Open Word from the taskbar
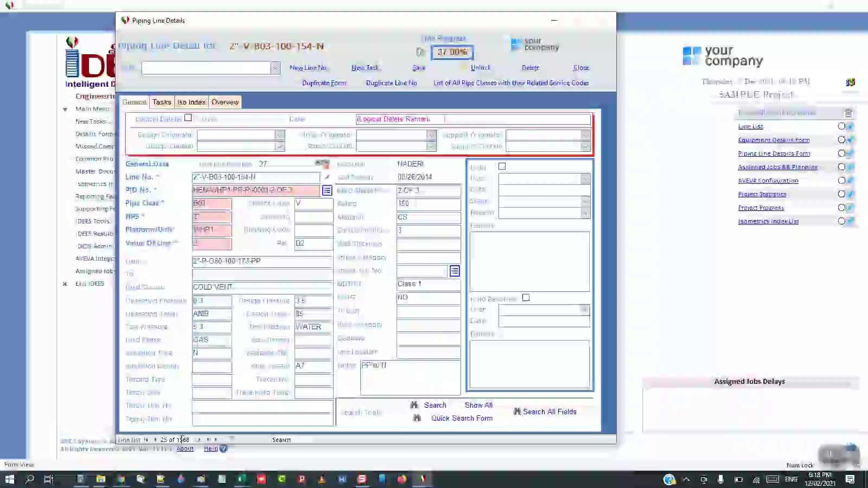Screen dimensions: 868x488 click(x=342, y=479)
